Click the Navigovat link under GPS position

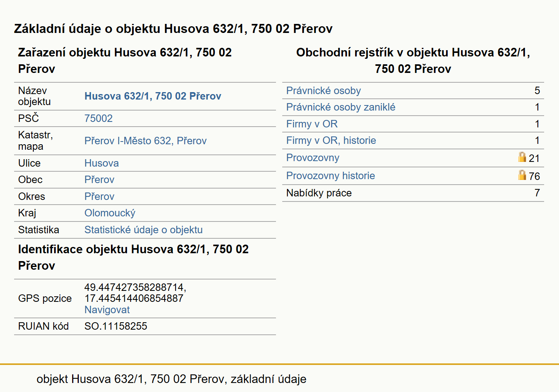click(x=107, y=310)
